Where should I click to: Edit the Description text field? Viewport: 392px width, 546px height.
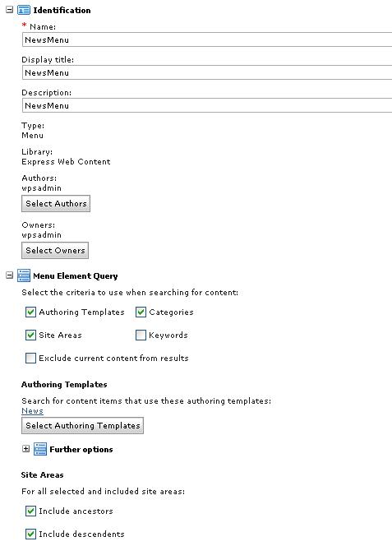point(207,105)
